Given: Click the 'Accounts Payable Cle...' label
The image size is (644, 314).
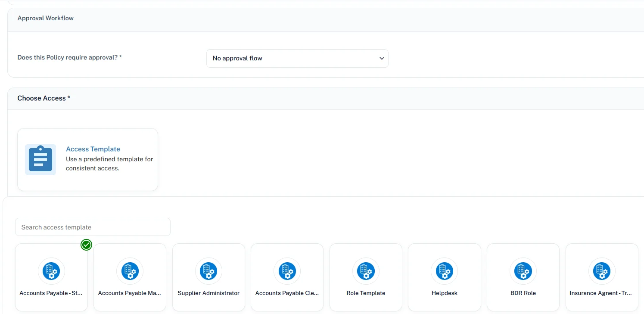Looking at the screenshot, I should pyautogui.click(x=287, y=293).
